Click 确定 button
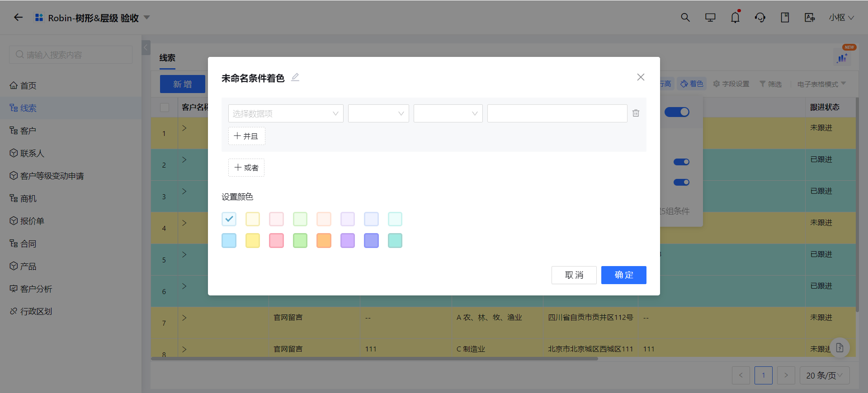Screen dimensions: 868x393 pyautogui.click(x=624, y=275)
